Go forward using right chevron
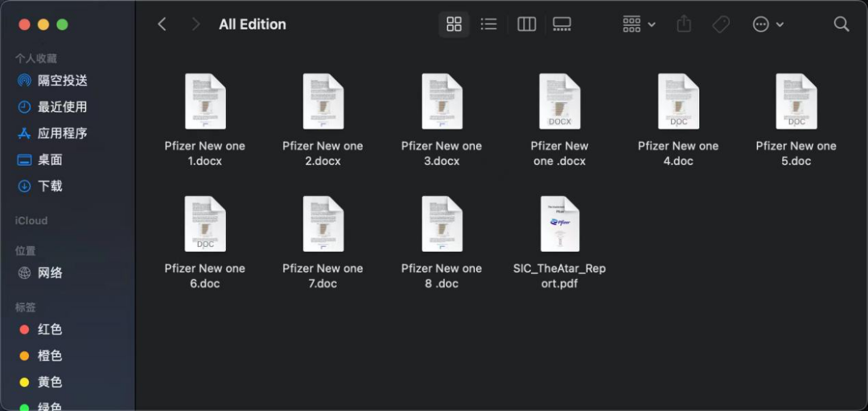 click(195, 24)
